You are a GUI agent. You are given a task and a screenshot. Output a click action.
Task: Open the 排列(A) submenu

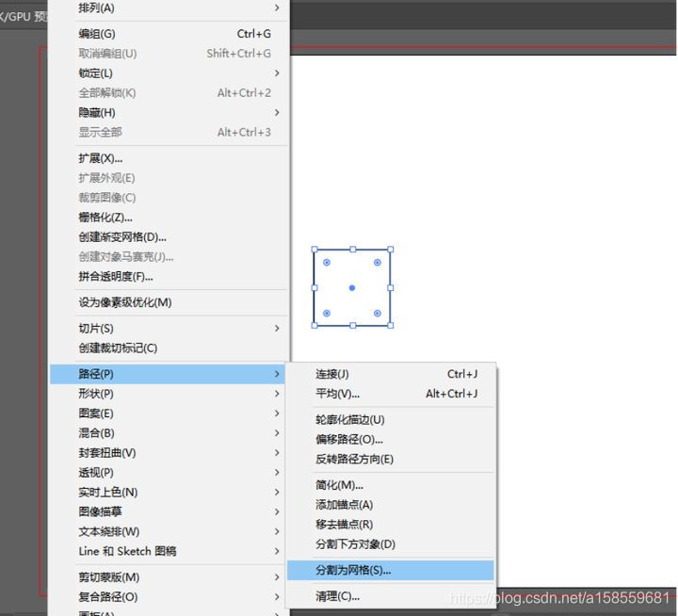point(168,8)
